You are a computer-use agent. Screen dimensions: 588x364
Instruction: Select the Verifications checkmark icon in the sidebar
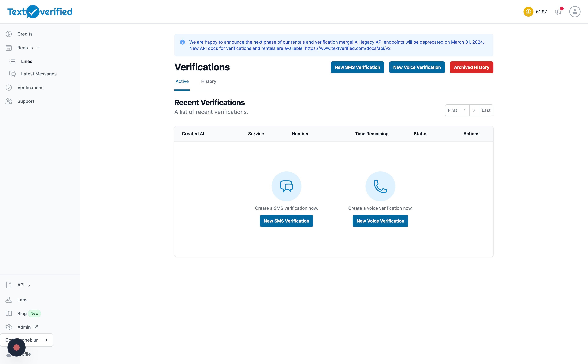point(9,88)
